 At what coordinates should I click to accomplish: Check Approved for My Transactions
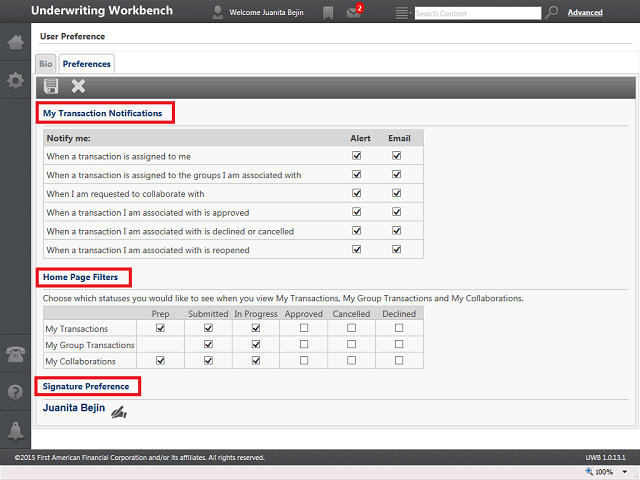pos(304,328)
